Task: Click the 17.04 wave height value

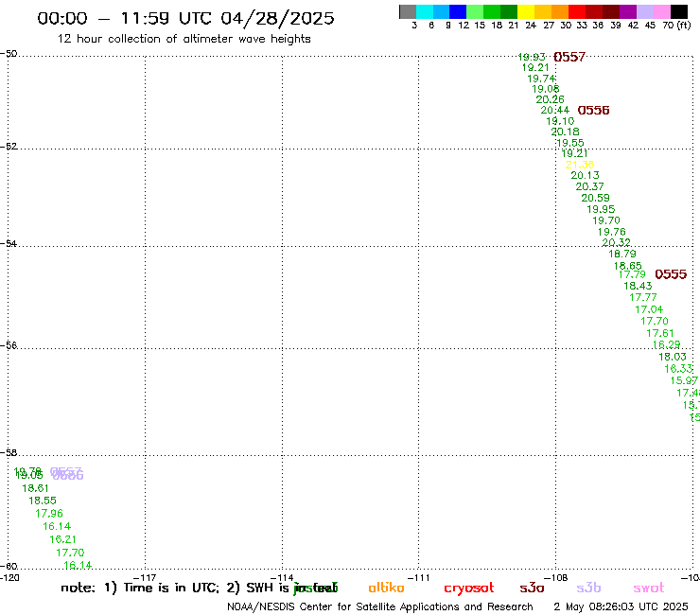Action: point(649,309)
